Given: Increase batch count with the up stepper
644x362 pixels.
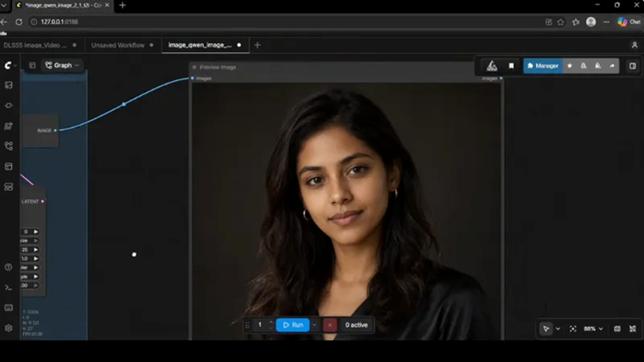Looking at the screenshot, I should pos(271,323).
